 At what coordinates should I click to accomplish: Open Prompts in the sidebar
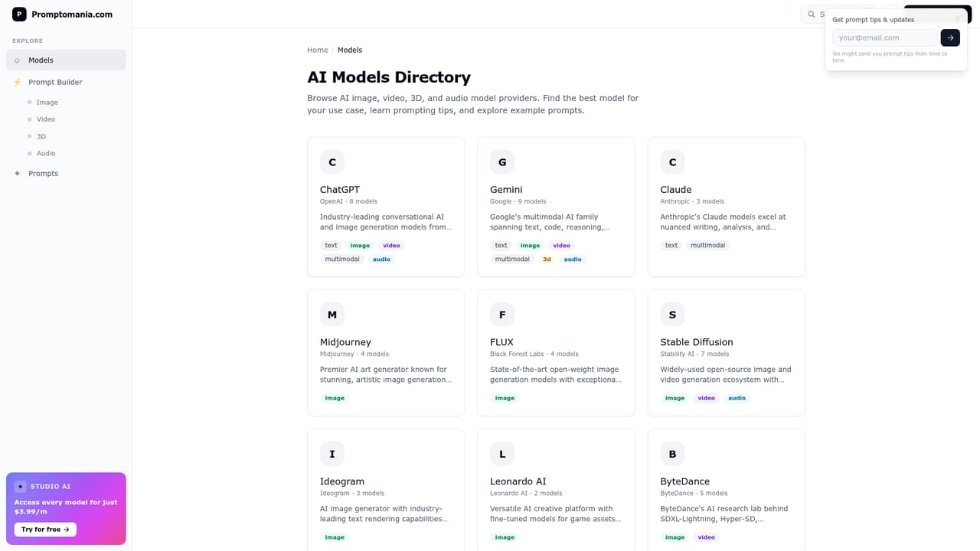click(66, 173)
